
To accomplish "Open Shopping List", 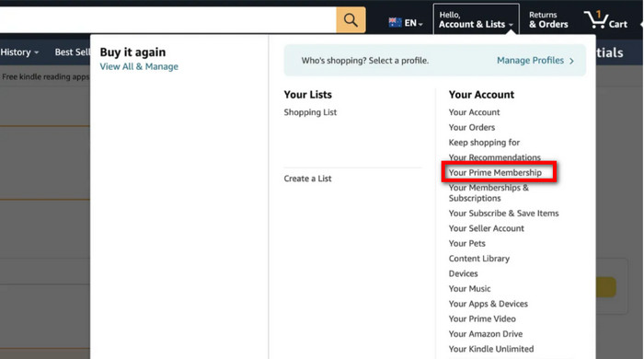I will pyautogui.click(x=310, y=112).
